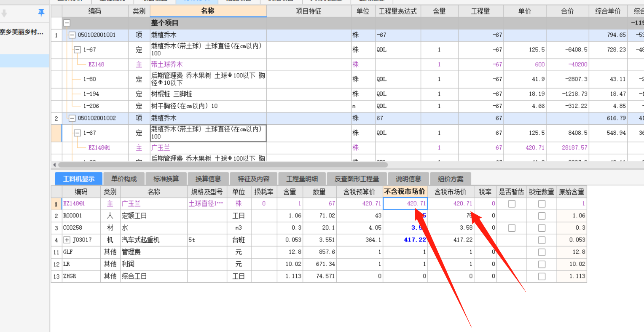644x332 pixels.
Task: Click the 原始含量 column header
Action: click(572, 192)
